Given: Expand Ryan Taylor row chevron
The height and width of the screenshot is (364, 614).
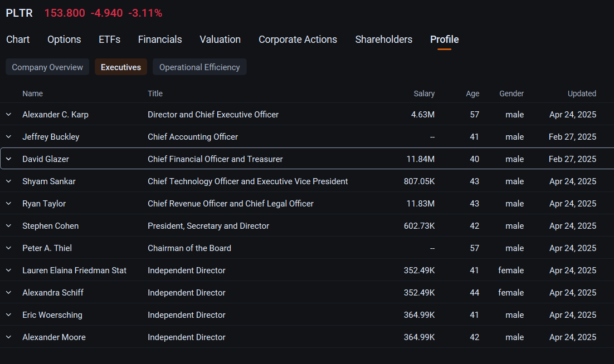Looking at the screenshot, I should pos(8,204).
